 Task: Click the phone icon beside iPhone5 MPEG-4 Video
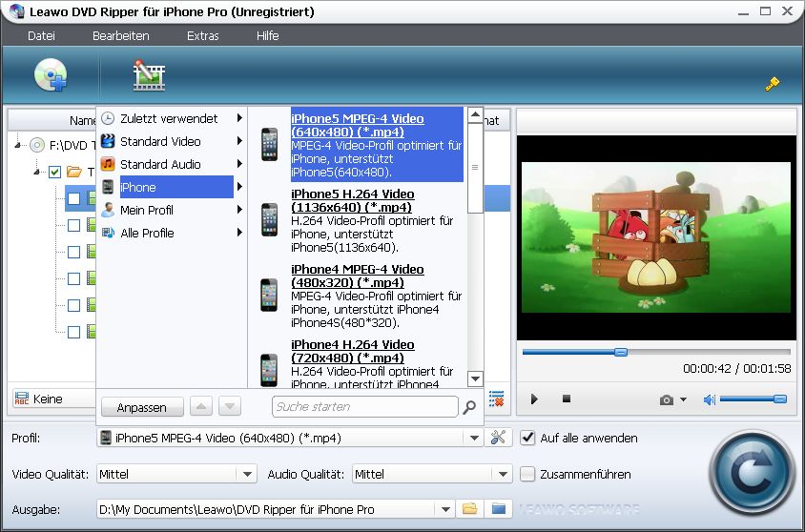pyautogui.click(x=270, y=145)
